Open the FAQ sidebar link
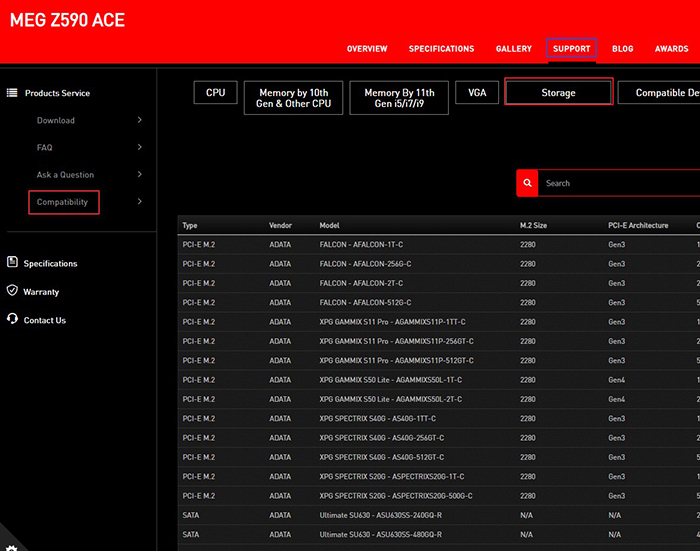The image size is (700, 551). (45, 147)
